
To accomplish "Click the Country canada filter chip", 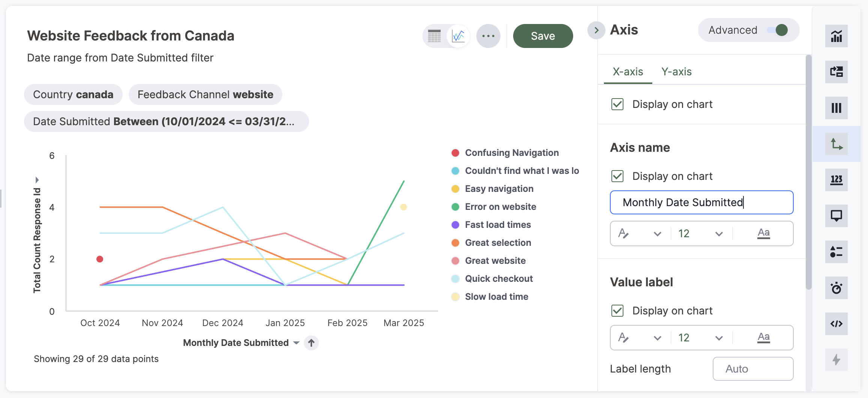I will [73, 94].
